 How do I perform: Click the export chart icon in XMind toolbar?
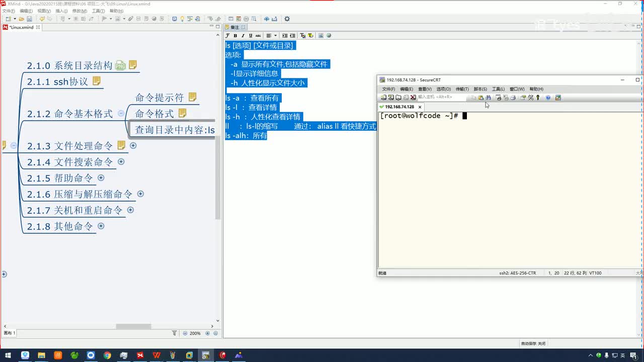tap(274, 19)
